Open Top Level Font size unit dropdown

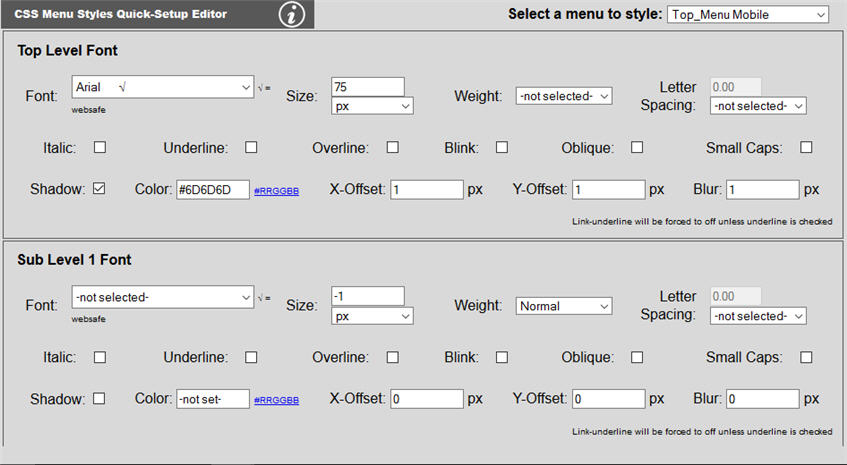pos(372,106)
